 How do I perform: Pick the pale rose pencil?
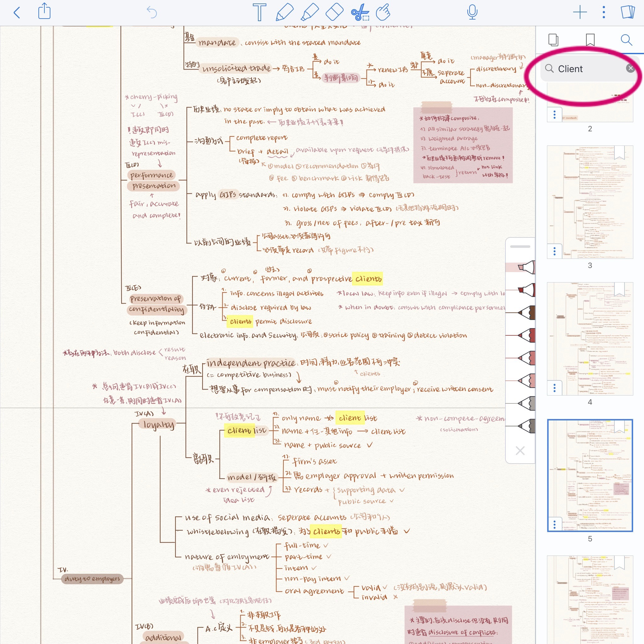pyautogui.click(x=521, y=381)
